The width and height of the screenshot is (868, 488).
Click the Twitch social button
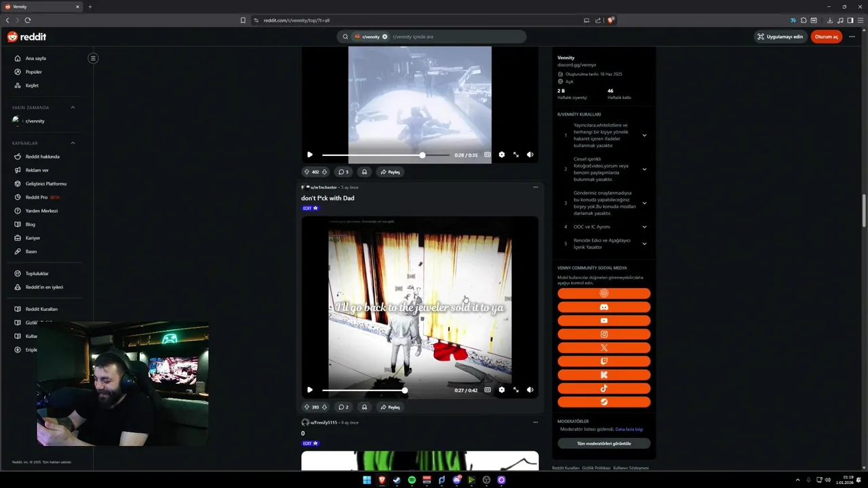coord(604,361)
